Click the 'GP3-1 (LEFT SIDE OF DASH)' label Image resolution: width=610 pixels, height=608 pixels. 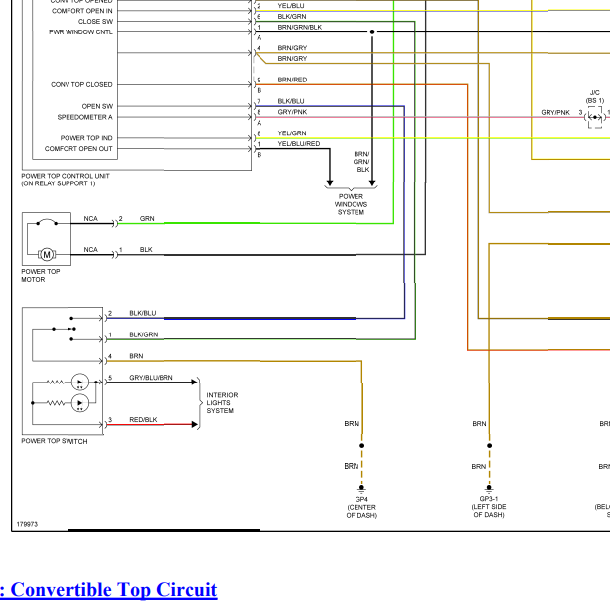[x=489, y=507]
